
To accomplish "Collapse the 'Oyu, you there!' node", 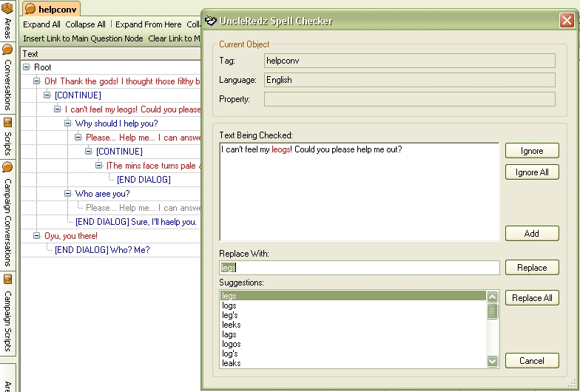I will coord(37,236).
